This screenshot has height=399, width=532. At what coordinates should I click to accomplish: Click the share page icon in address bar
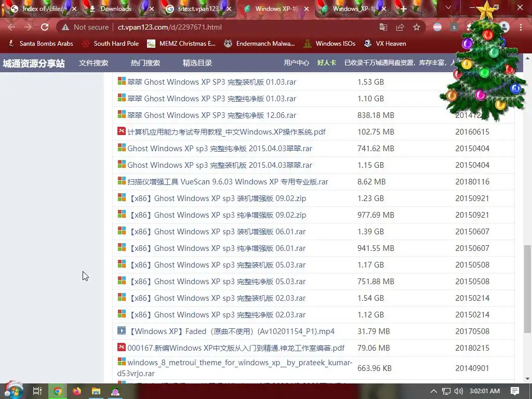pyautogui.click(x=400, y=27)
